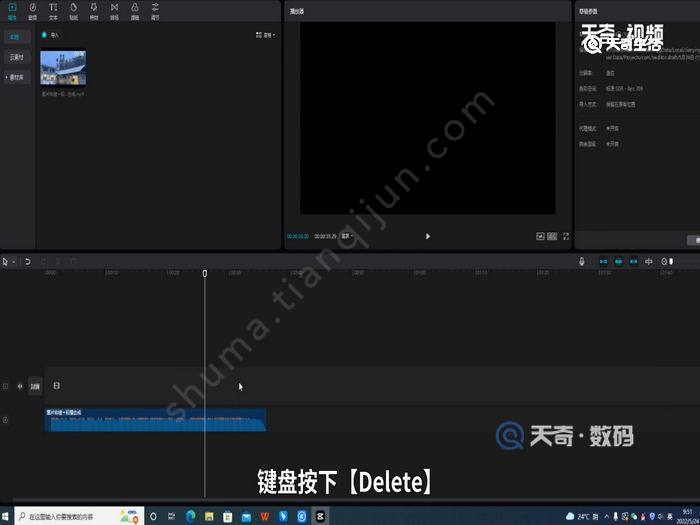This screenshot has width=700, height=525.
Task: Open the weather widget showing 24°C
Action: coord(582,517)
